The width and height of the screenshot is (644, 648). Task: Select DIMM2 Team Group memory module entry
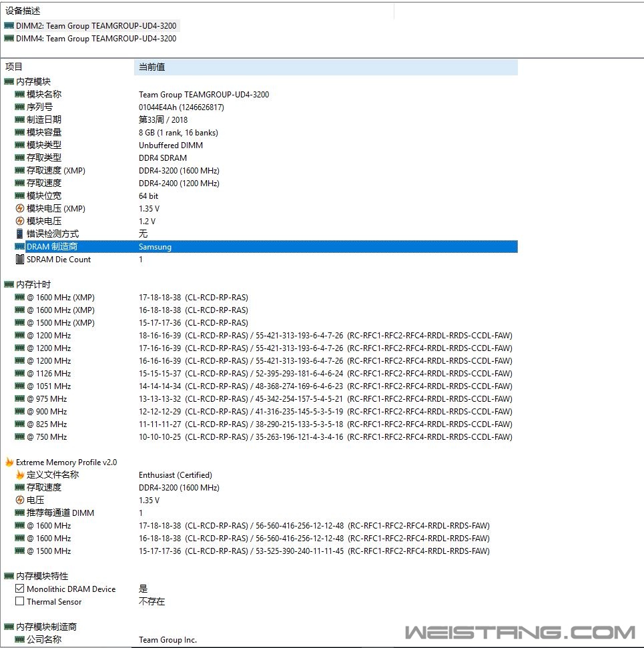click(x=96, y=25)
